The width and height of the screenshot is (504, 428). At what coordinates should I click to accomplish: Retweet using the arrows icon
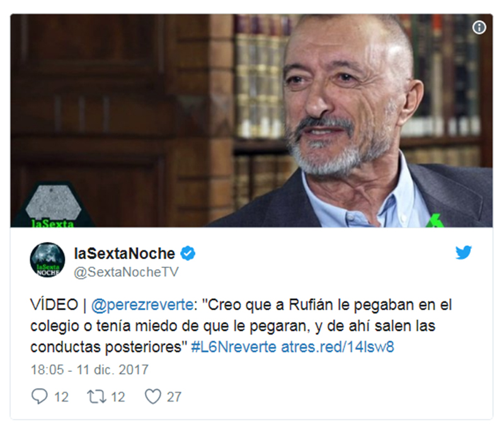coord(96,396)
